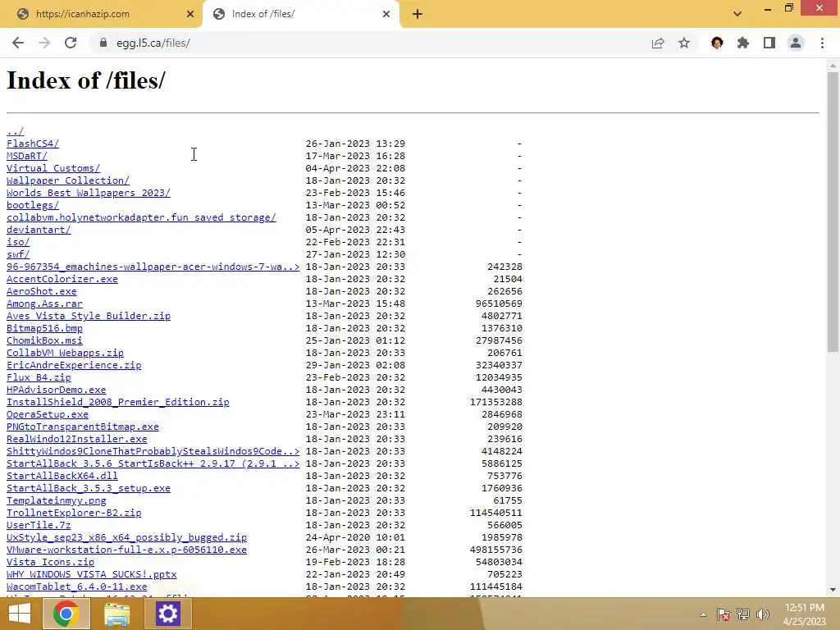
Task: Open the iso/ folder
Action: click(x=18, y=242)
